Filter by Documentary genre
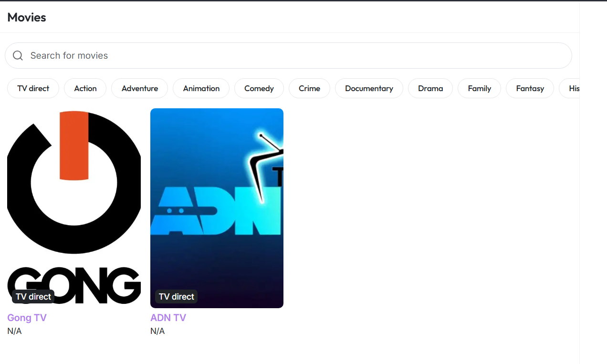607x364 pixels. 369,88
